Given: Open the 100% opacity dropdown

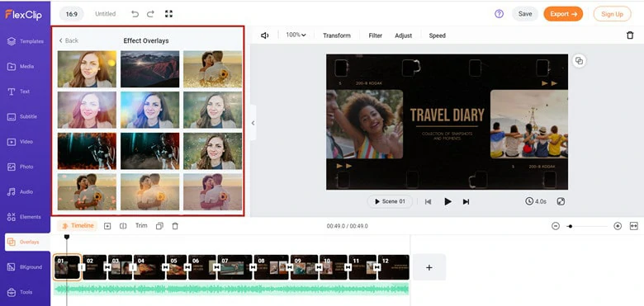Looking at the screenshot, I should (296, 35).
